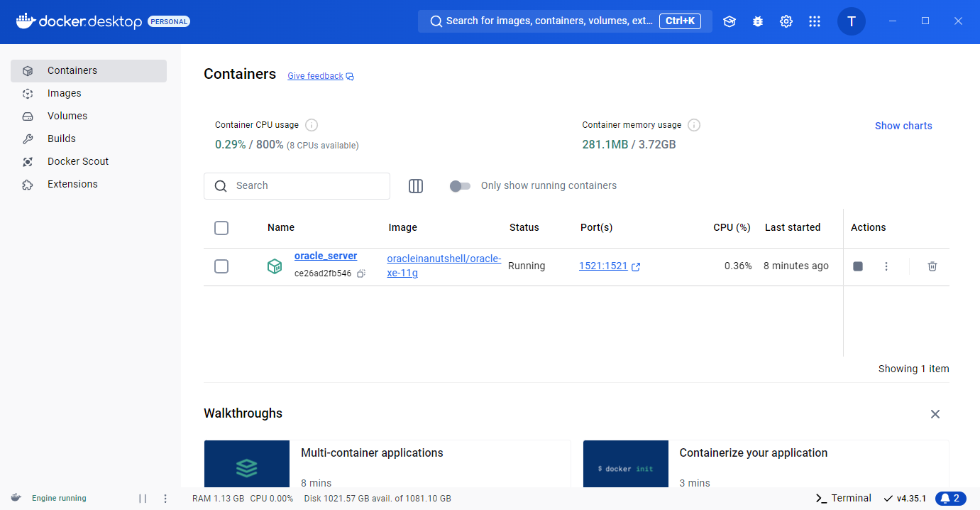Open the 1521:1521 port link

click(x=603, y=266)
